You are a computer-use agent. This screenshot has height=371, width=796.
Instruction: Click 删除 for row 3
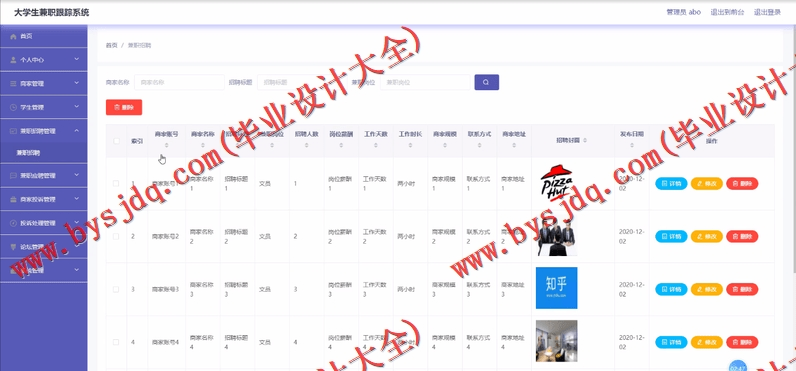(x=742, y=289)
